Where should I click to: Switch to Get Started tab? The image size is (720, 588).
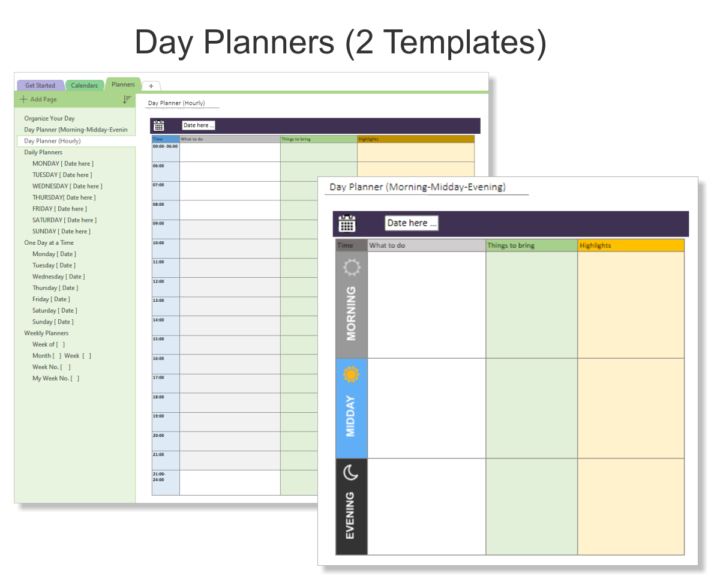40,85
